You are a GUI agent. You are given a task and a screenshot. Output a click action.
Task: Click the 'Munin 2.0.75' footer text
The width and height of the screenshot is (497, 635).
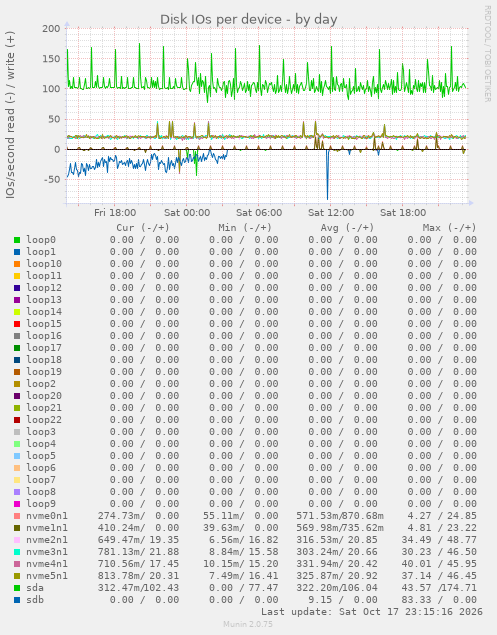click(248, 624)
